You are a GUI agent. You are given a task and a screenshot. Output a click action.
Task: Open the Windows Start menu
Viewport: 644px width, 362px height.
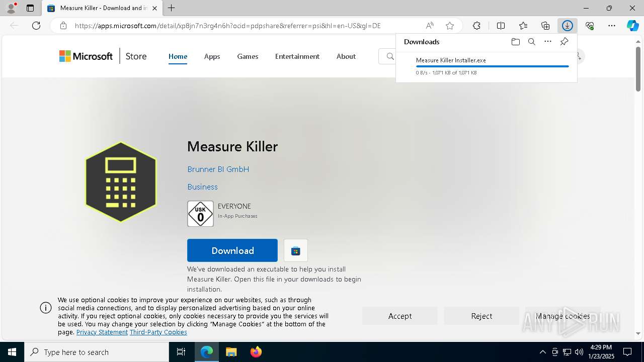pyautogui.click(x=12, y=352)
